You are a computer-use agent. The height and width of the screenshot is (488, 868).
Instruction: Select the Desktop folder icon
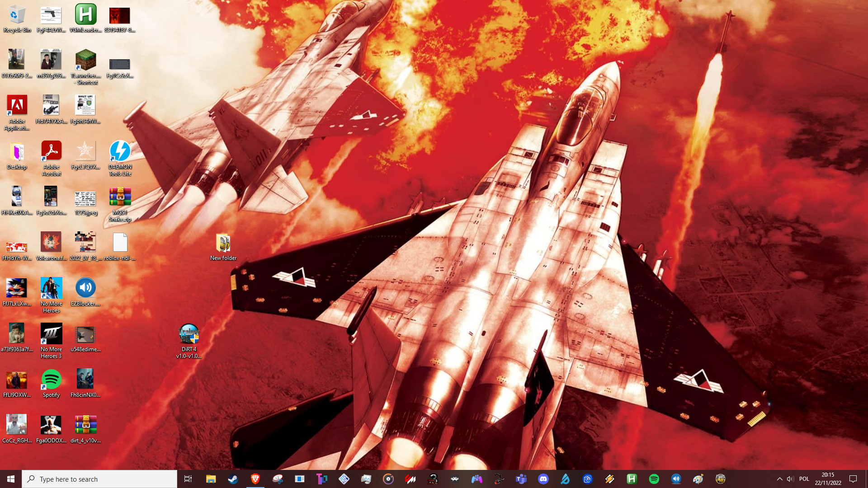click(17, 155)
